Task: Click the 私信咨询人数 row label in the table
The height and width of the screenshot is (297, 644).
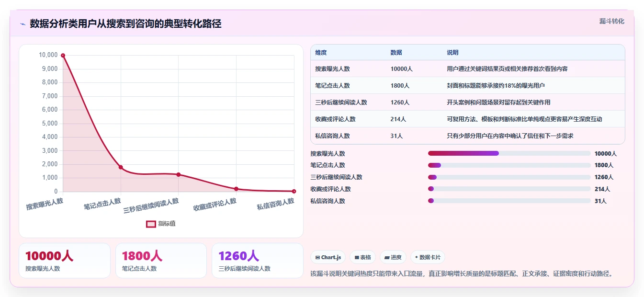Action: 332,136
